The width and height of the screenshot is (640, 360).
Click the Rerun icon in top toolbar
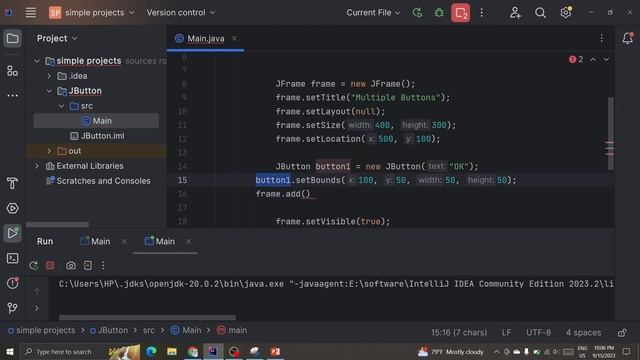coord(417,13)
